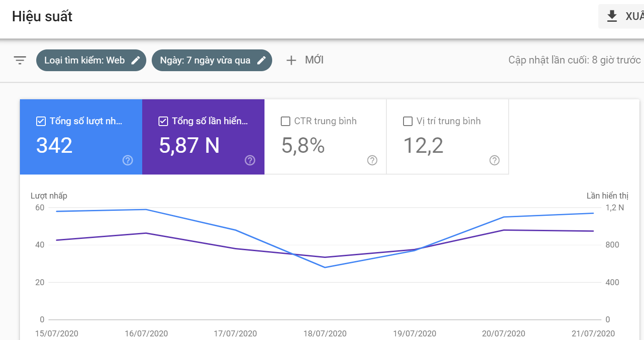Click the 21/07/2020 date label
The height and width of the screenshot is (340, 644).
click(593, 334)
